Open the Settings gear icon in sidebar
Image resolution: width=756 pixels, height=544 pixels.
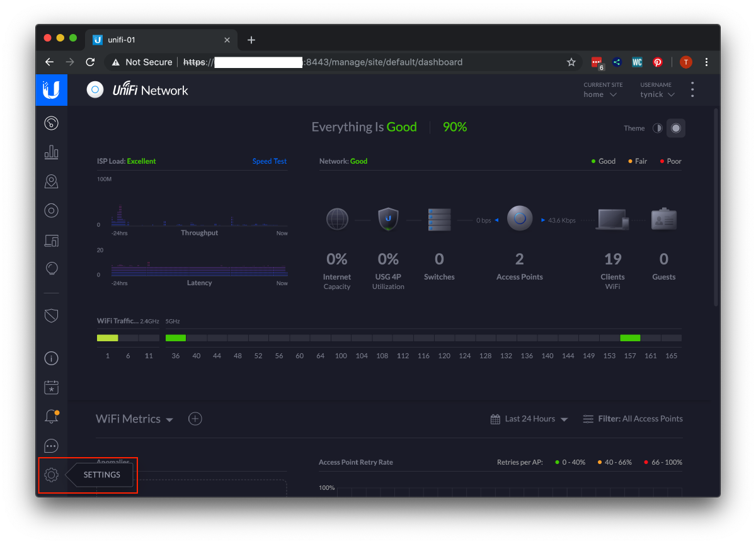52,475
